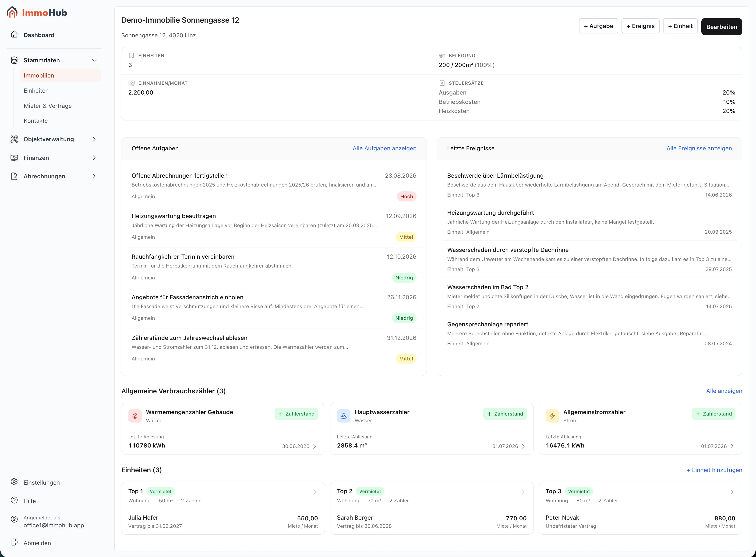This screenshot has height=557, width=756.
Task: Click tenant Peter Novak in Top 3
Action: (x=562, y=518)
